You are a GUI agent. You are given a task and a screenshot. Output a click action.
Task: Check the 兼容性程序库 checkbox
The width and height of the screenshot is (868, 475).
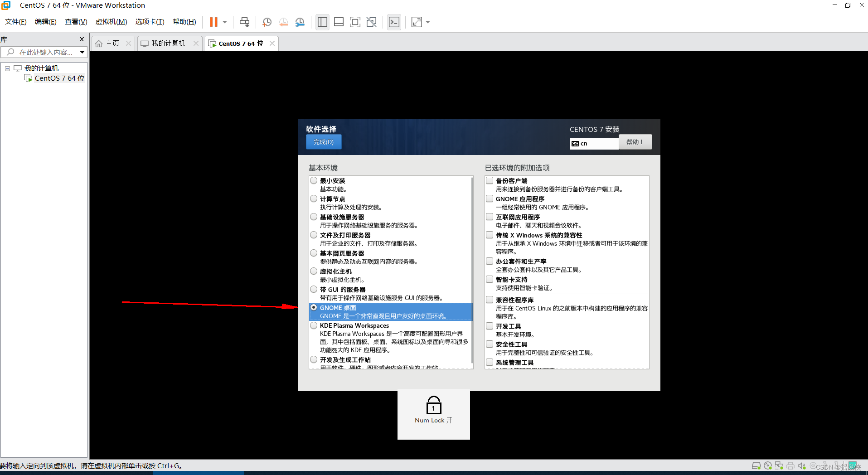[490, 300]
